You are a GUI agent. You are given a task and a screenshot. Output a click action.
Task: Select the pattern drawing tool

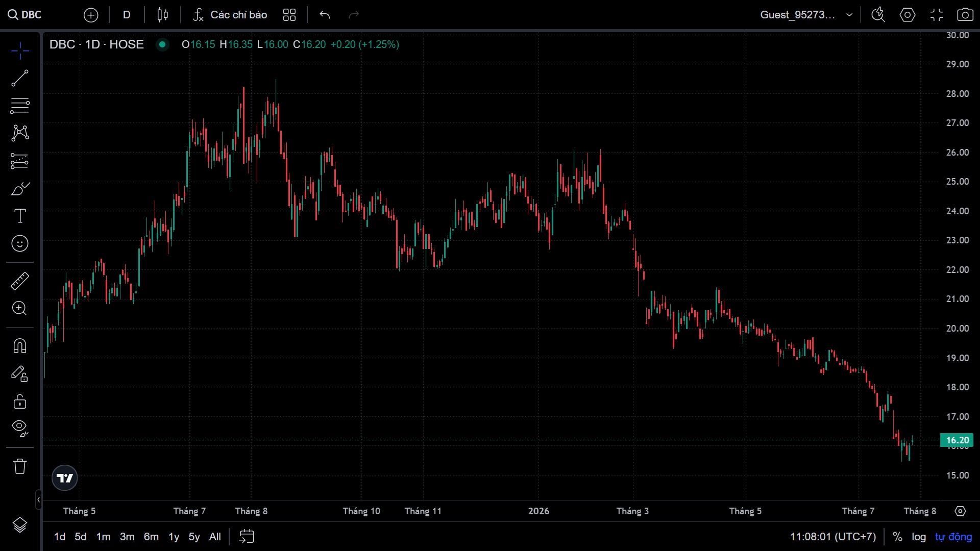click(20, 133)
